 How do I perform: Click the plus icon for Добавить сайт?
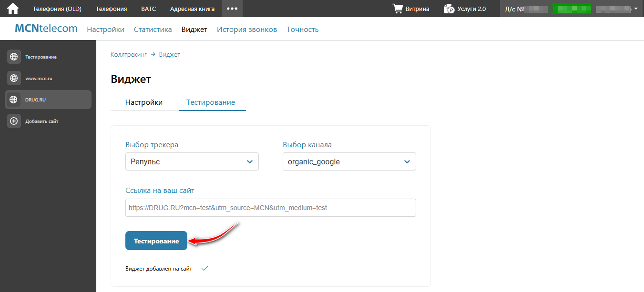[14, 121]
